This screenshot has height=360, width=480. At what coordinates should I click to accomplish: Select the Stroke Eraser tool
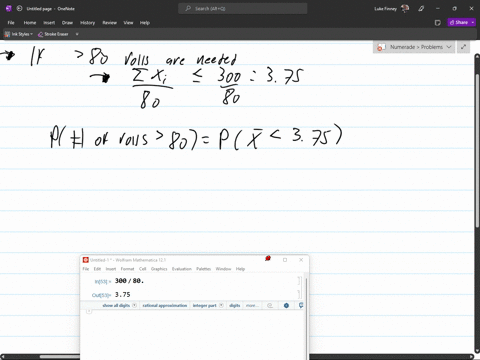click(53, 34)
